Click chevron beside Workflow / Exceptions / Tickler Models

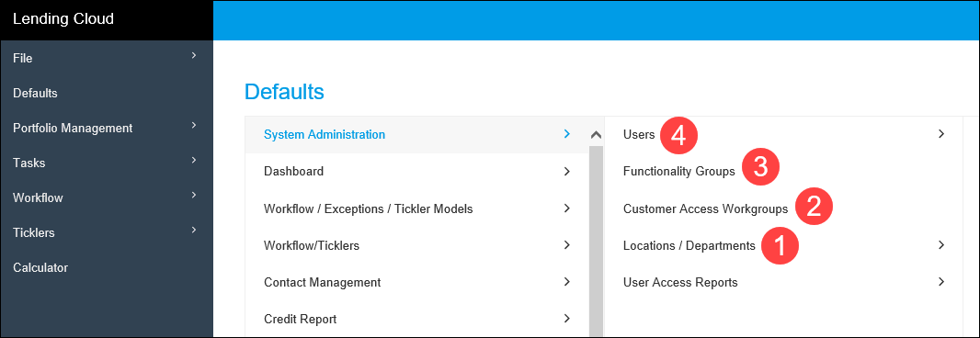pos(567,208)
